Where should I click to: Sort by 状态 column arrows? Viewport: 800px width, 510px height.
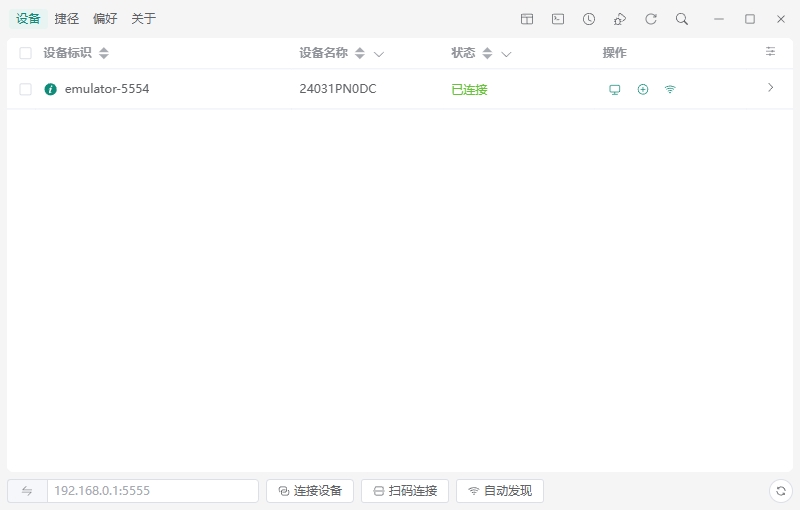click(487, 53)
